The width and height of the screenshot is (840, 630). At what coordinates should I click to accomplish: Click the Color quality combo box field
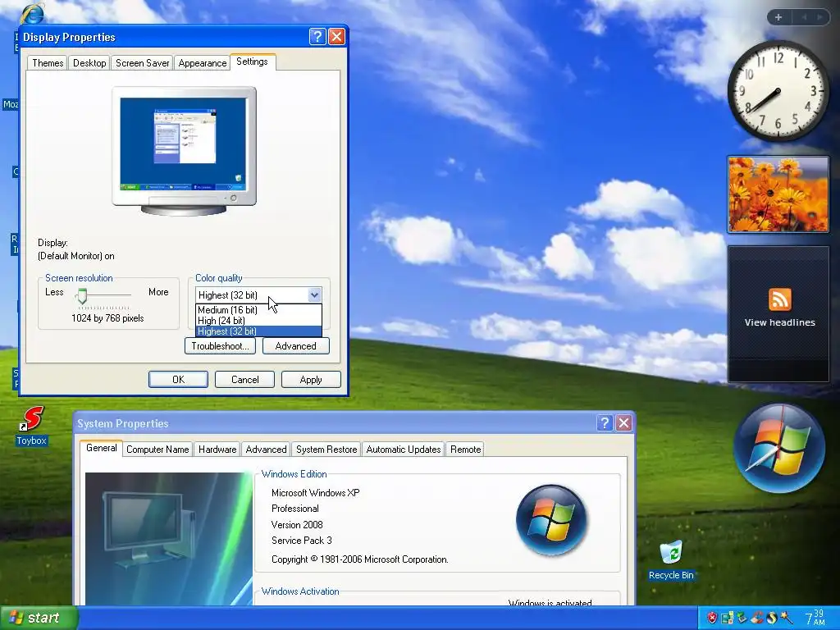[x=258, y=294]
